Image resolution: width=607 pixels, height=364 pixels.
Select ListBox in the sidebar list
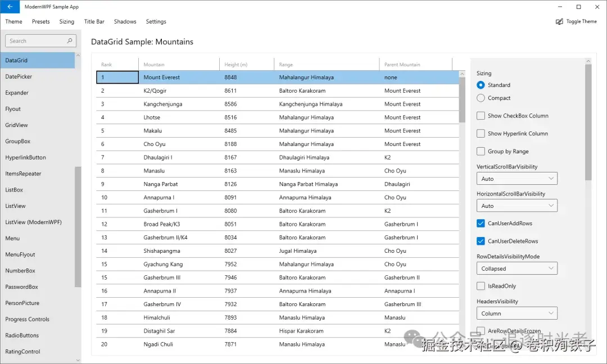(x=38, y=190)
